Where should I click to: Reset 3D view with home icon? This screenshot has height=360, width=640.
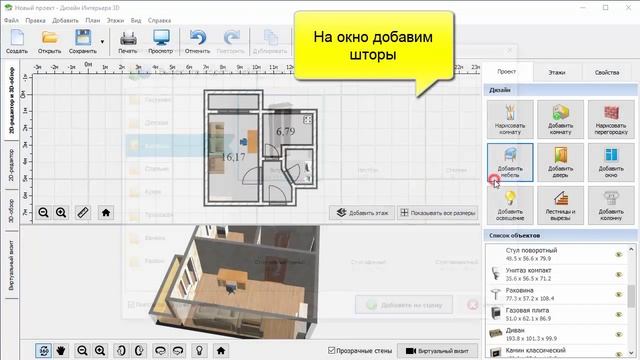coord(221,351)
